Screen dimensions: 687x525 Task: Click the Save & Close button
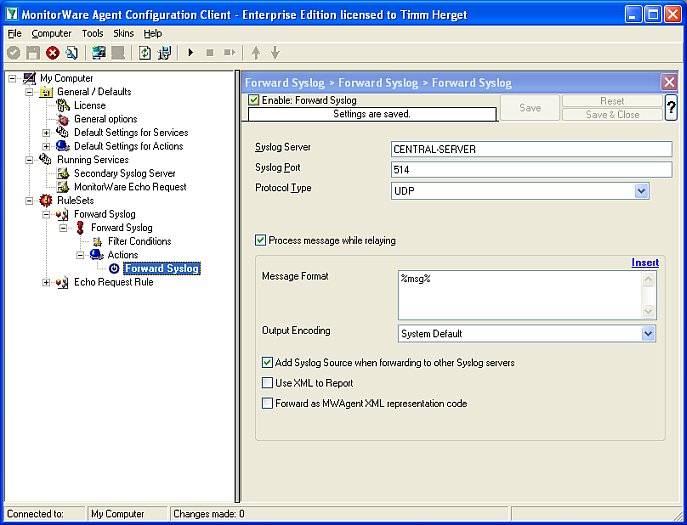pyautogui.click(x=612, y=114)
